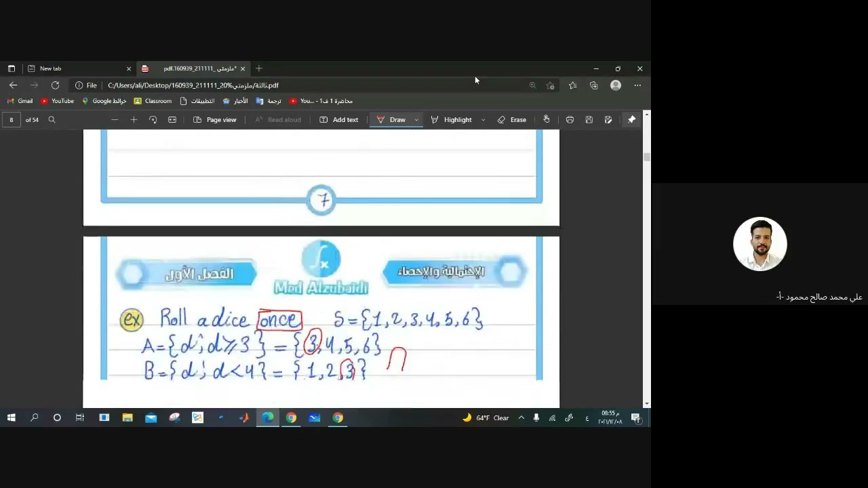Expand Highlight color options dropdown
This screenshot has height=488, width=868.
pyautogui.click(x=483, y=120)
